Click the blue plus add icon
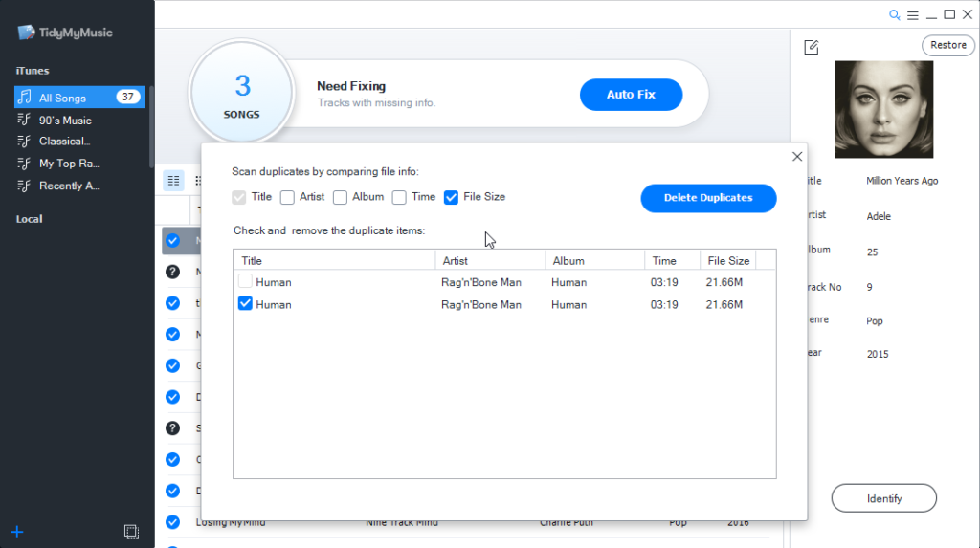This screenshot has height=548, width=980. point(16,531)
